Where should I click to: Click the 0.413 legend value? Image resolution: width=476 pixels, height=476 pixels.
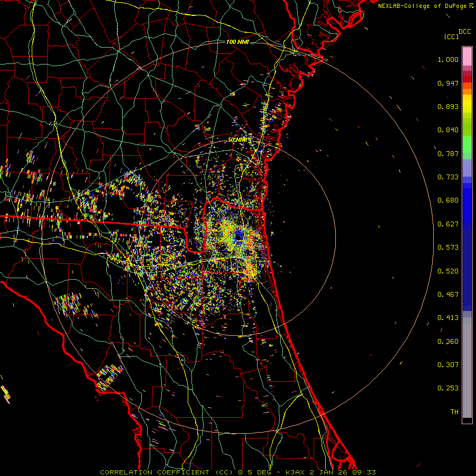pos(448,318)
